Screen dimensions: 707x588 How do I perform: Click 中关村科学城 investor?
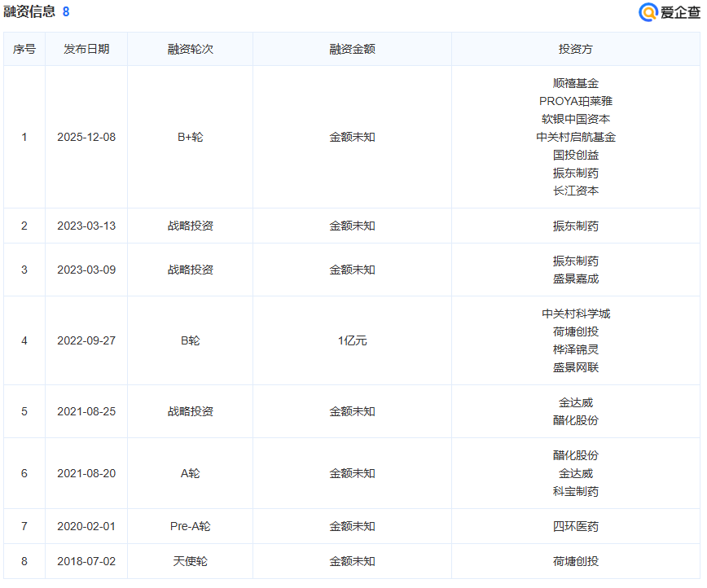(x=575, y=314)
